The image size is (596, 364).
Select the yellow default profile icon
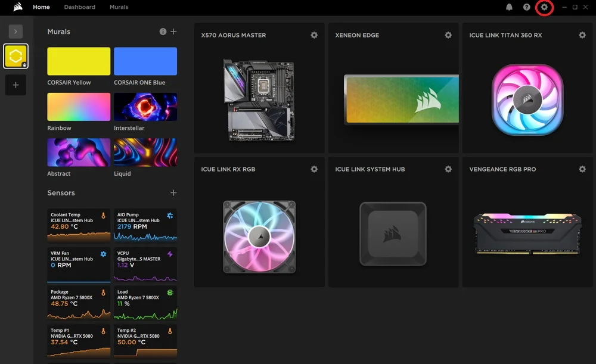[15, 56]
